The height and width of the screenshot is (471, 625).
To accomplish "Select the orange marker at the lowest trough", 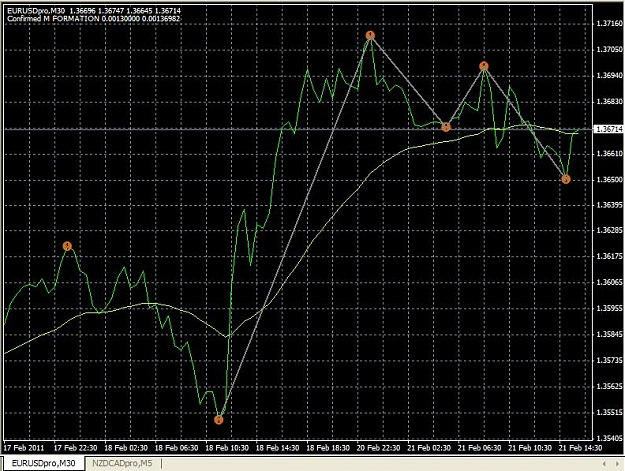I will pos(218,419).
